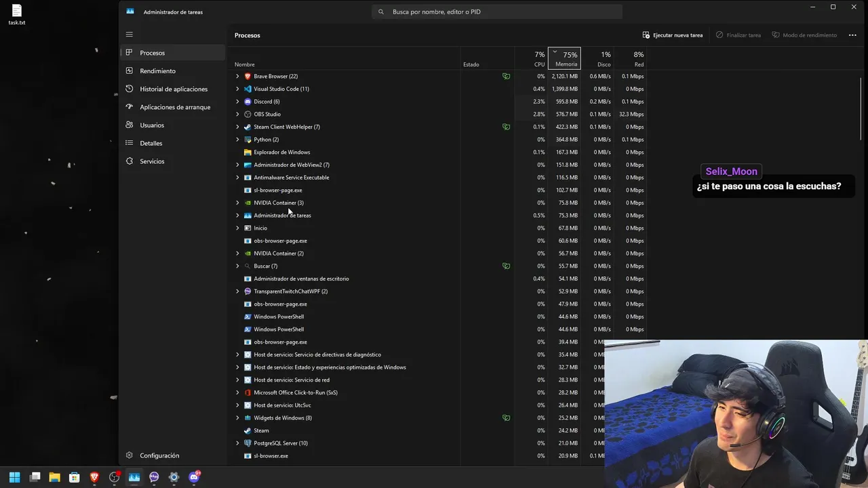Sort processes by Memoria column
868x488 pixels.
564,58
